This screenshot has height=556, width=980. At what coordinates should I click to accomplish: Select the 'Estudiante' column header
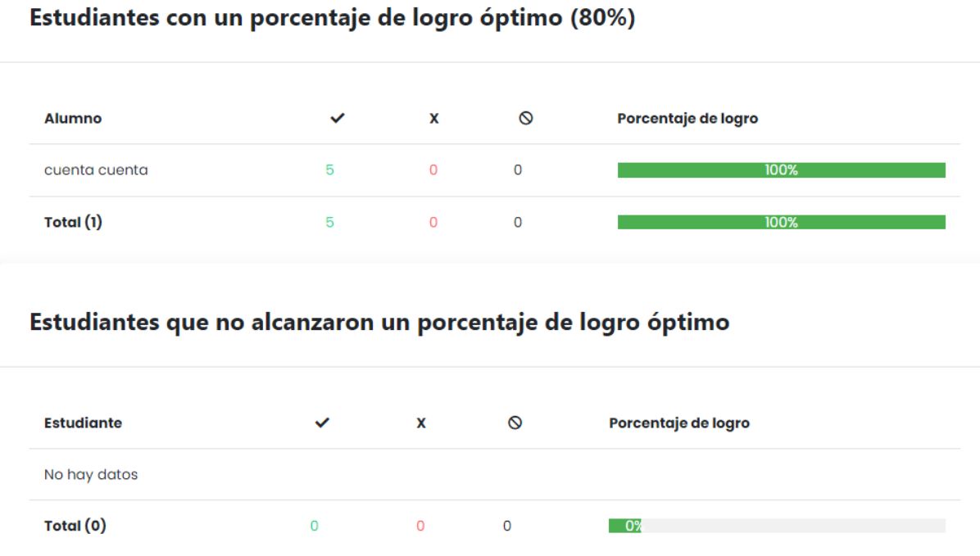pos(83,423)
